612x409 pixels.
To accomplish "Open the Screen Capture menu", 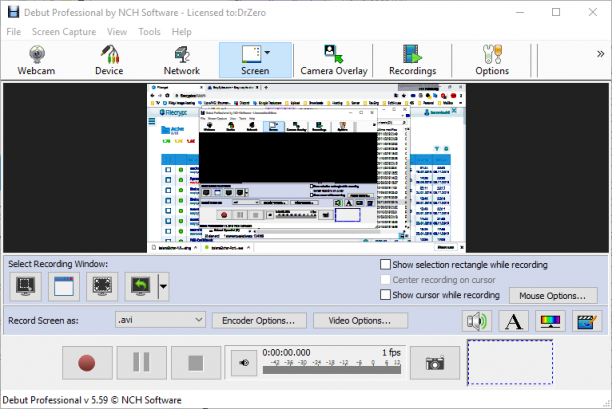I will [x=64, y=32].
